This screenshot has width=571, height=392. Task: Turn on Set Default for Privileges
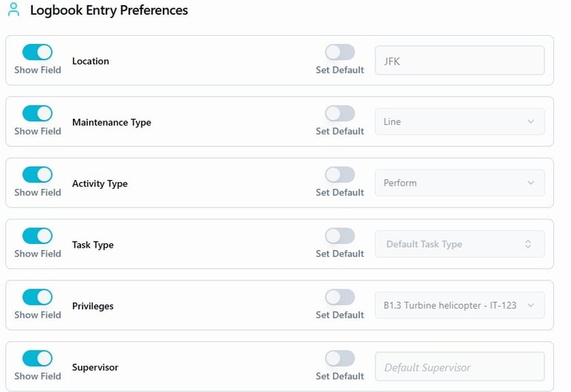[340, 297]
